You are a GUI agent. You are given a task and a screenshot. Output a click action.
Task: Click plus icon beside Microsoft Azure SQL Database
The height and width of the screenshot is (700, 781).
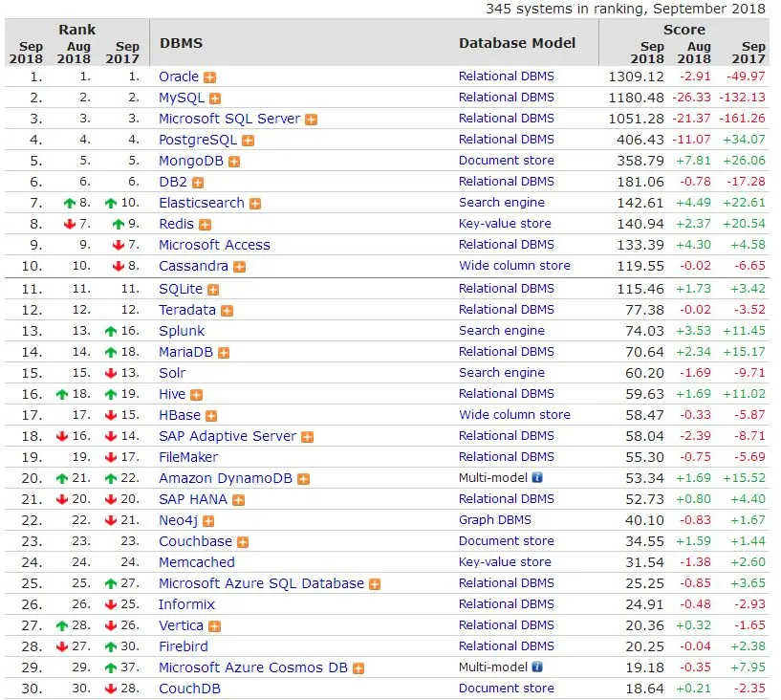[x=375, y=584]
